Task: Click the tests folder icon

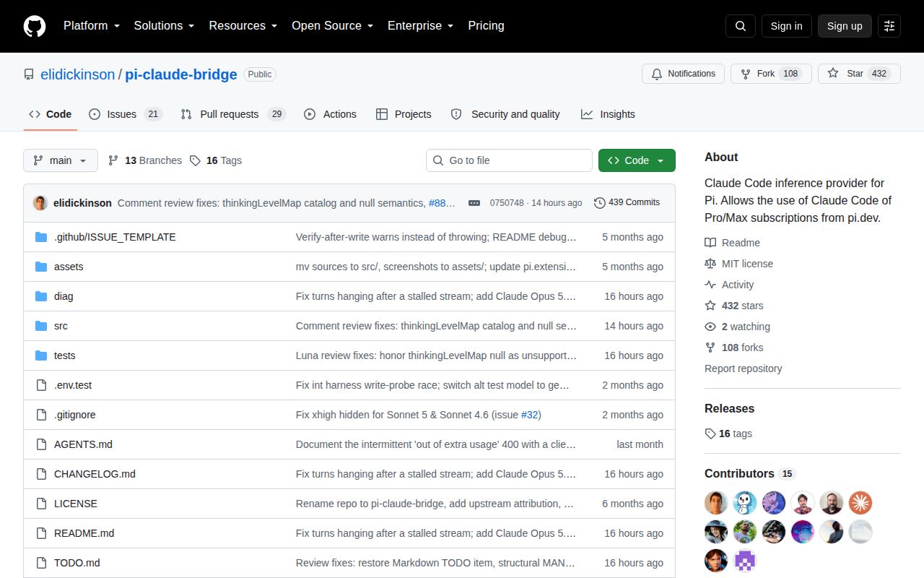Action: click(x=41, y=355)
